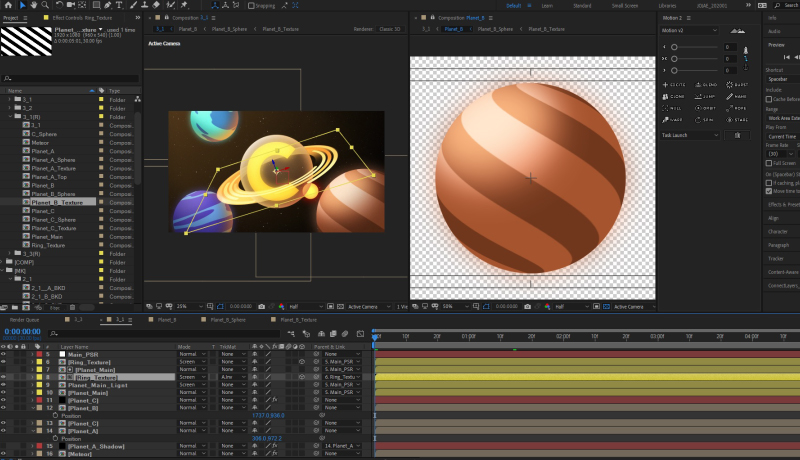
Task: Click the Excite button in Motion 2
Action: click(x=674, y=85)
